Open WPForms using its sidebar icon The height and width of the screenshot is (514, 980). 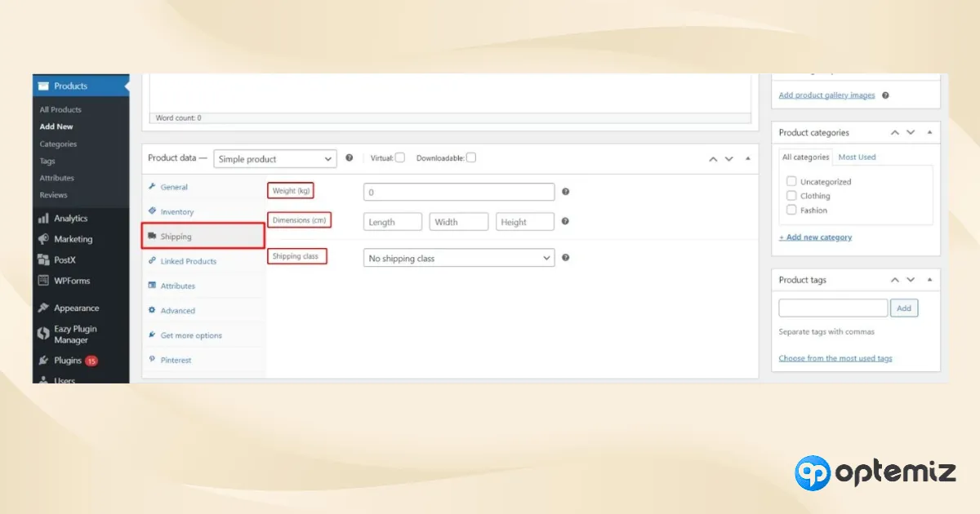pos(43,281)
